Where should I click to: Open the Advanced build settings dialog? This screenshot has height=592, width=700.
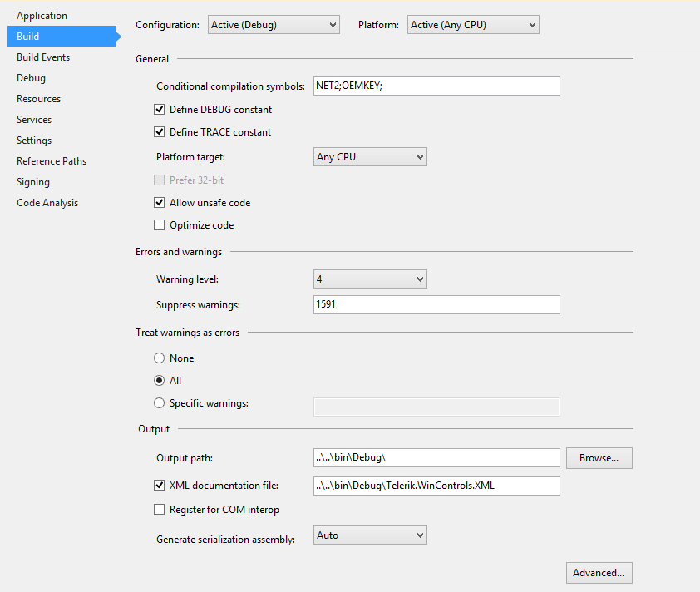click(599, 573)
